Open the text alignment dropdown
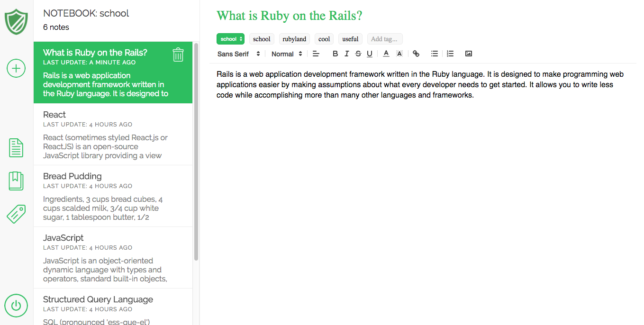Viewport: 644px width, 325px height. 316,54
